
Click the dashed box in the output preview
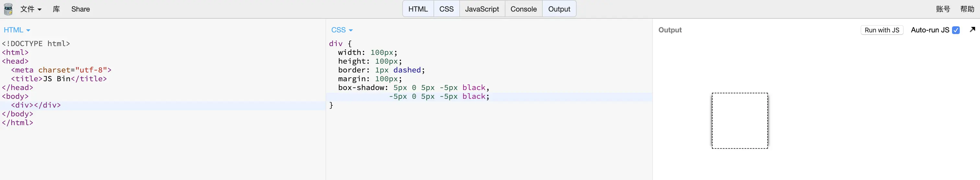tap(740, 121)
